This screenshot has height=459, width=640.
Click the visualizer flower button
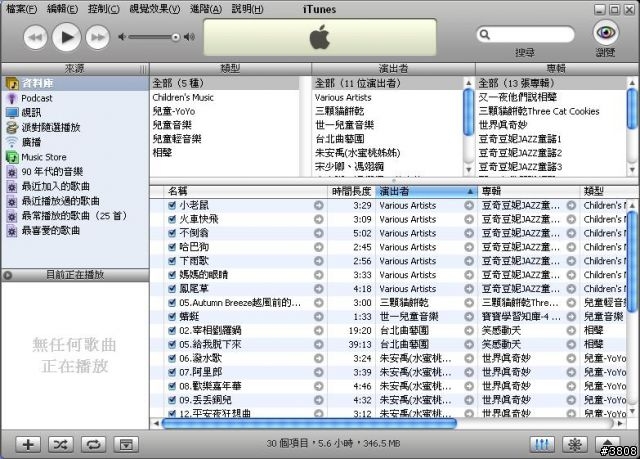(575, 444)
